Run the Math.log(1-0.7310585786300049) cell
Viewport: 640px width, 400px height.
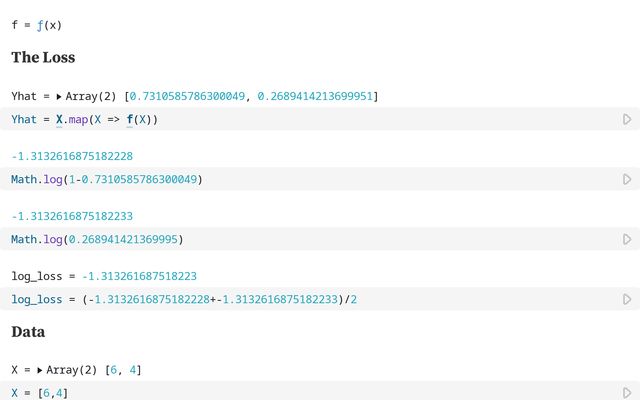627,179
